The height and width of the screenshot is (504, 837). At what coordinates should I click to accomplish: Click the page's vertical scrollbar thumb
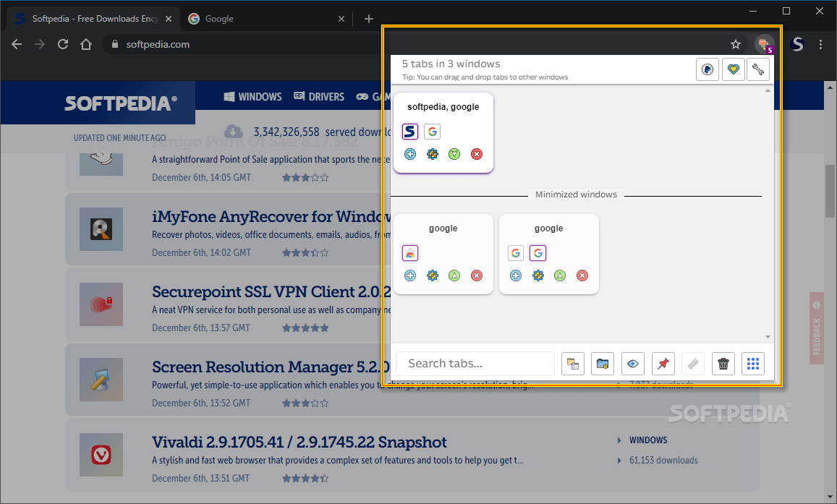pyautogui.click(x=830, y=191)
